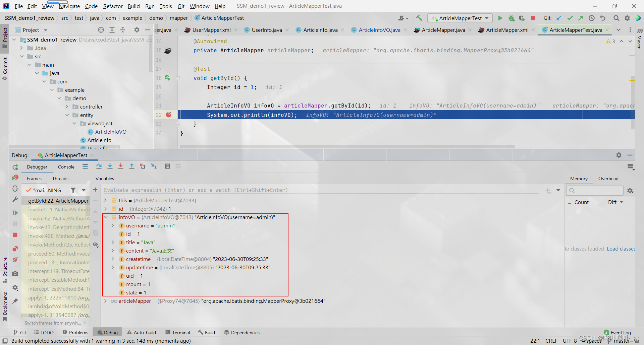The height and width of the screenshot is (345, 644).
Task: Switch to the Console tab
Action: [66, 167]
